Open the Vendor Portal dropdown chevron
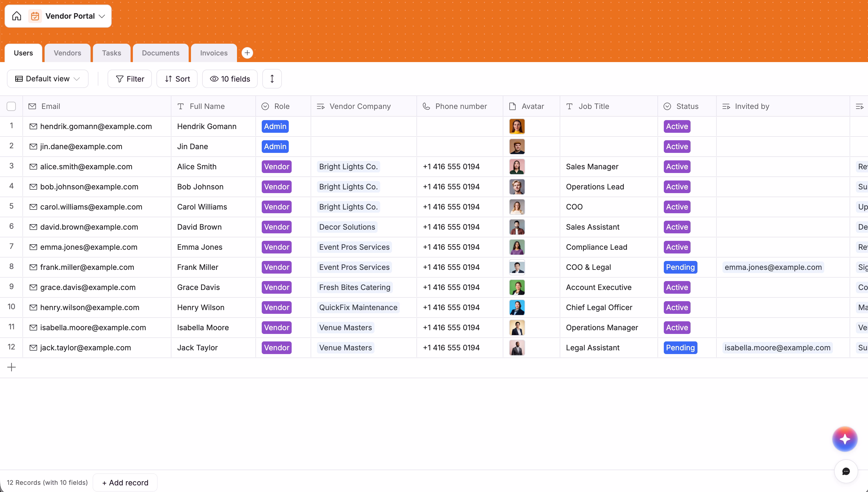 pyautogui.click(x=102, y=16)
